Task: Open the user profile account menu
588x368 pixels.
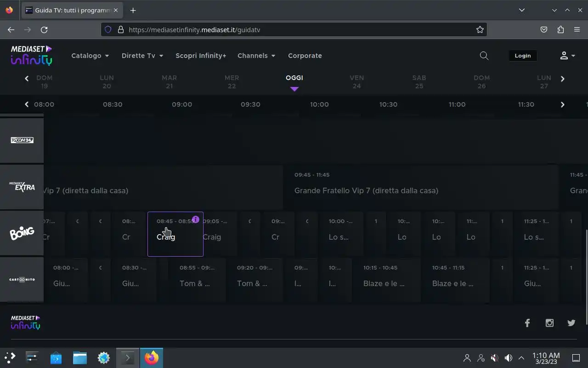Action: [x=567, y=56]
